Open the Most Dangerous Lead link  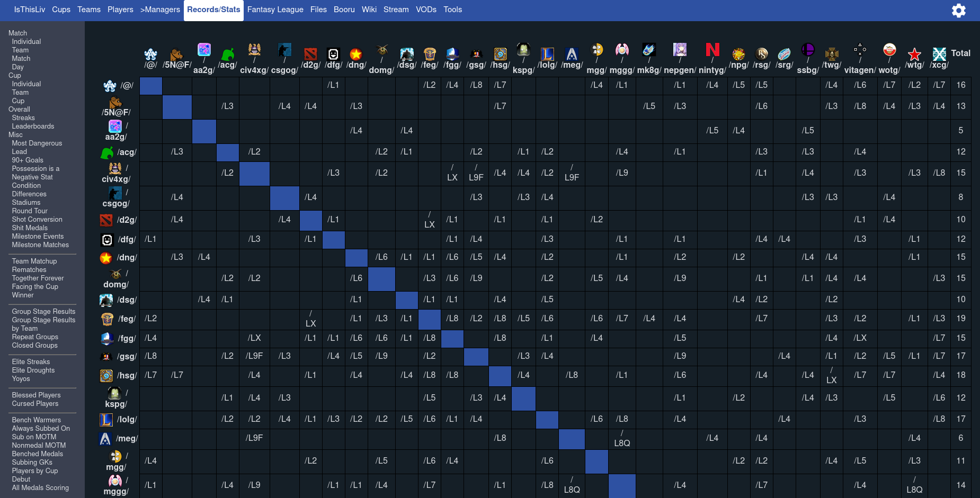37,148
